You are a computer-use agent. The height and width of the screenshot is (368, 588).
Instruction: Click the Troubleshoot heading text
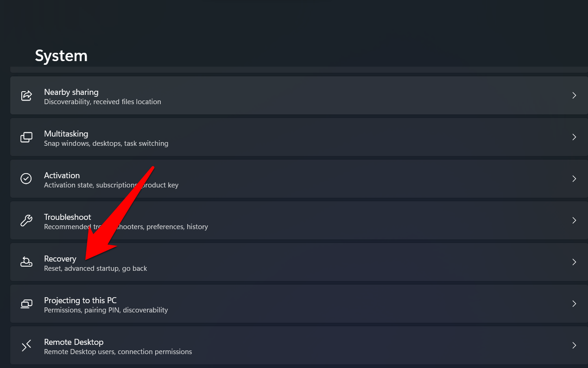click(67, 217)
